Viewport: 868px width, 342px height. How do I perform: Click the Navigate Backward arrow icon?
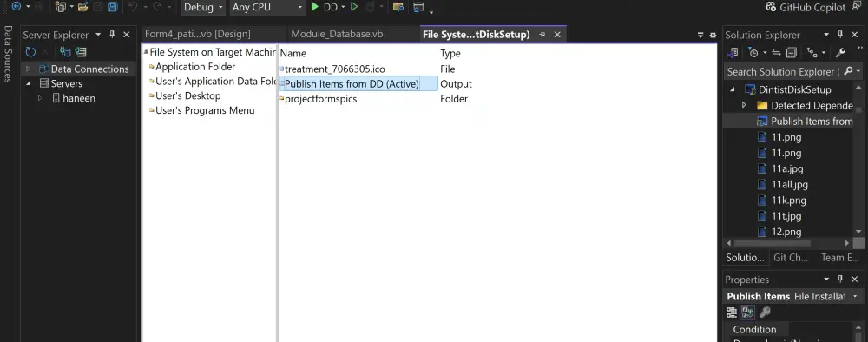point(16,7)
